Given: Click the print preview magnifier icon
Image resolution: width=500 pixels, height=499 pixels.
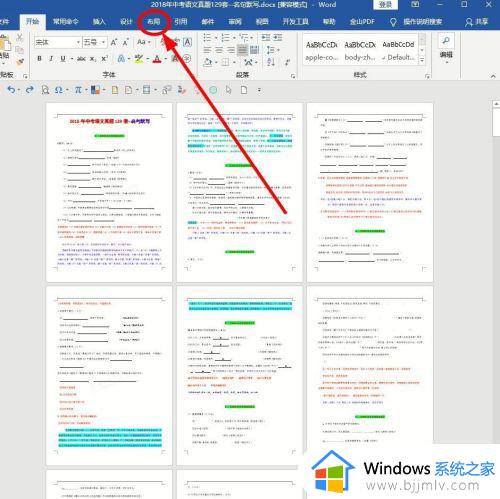Looking at the screenshot, I should 45,90.
